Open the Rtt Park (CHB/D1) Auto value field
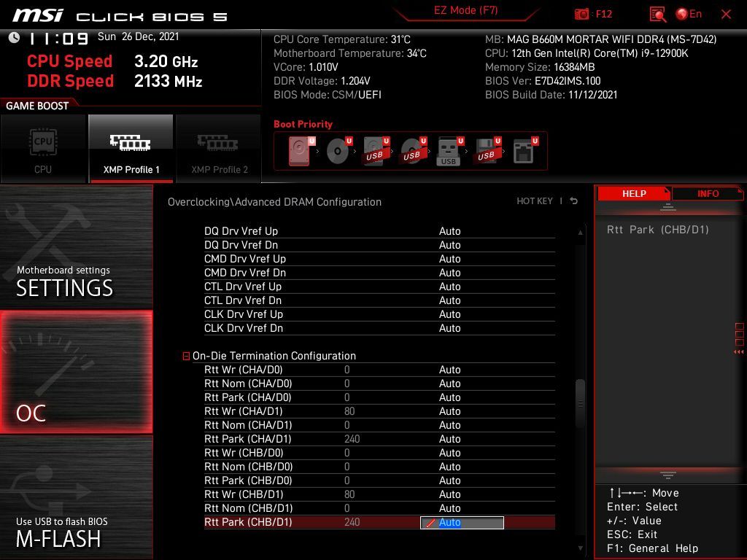 pos(462,523)
